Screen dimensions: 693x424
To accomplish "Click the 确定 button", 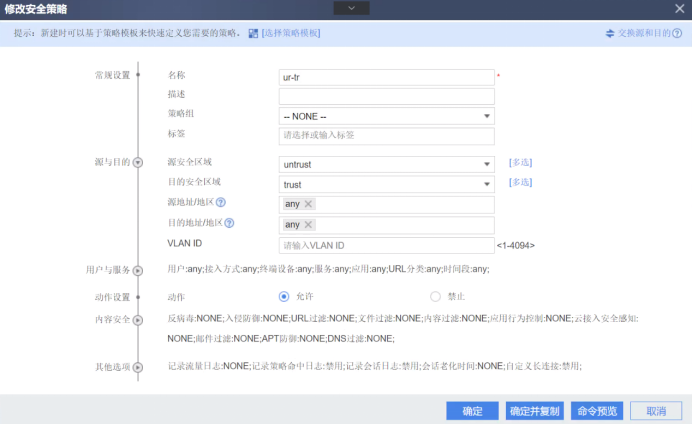I will pos(472,411).
